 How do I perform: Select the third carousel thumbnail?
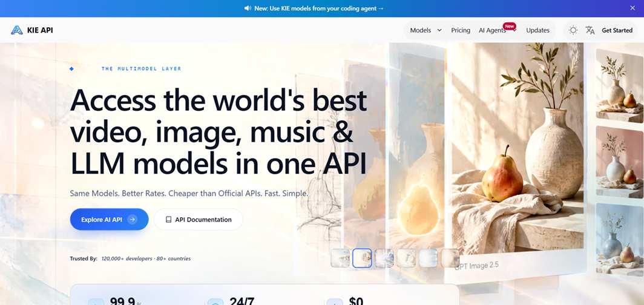click(x=384, y=258)
